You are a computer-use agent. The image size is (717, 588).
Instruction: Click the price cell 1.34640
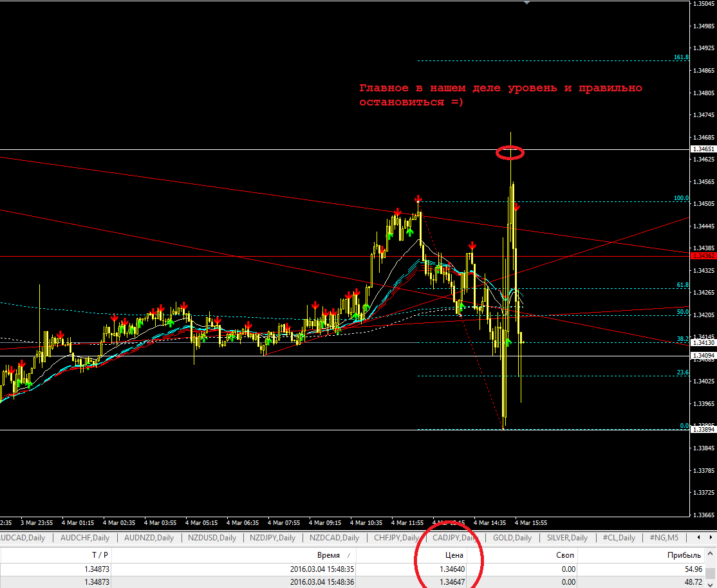[x=452, y=569]
